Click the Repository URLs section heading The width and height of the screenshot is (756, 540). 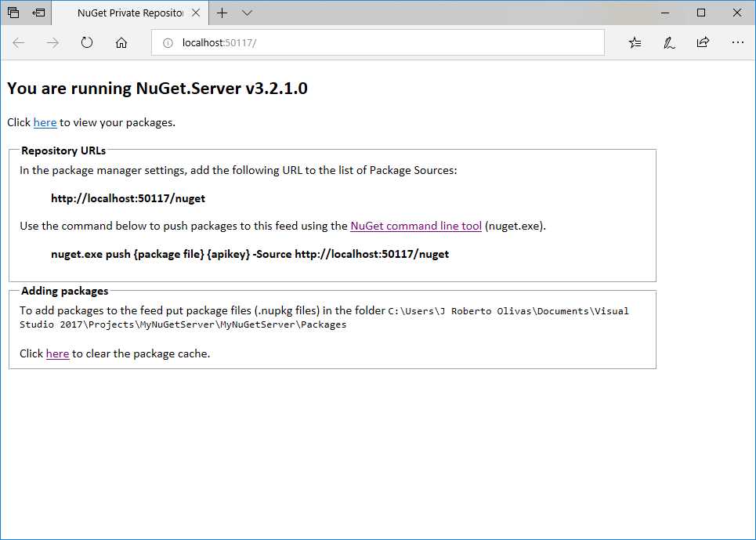coord(63,150)
